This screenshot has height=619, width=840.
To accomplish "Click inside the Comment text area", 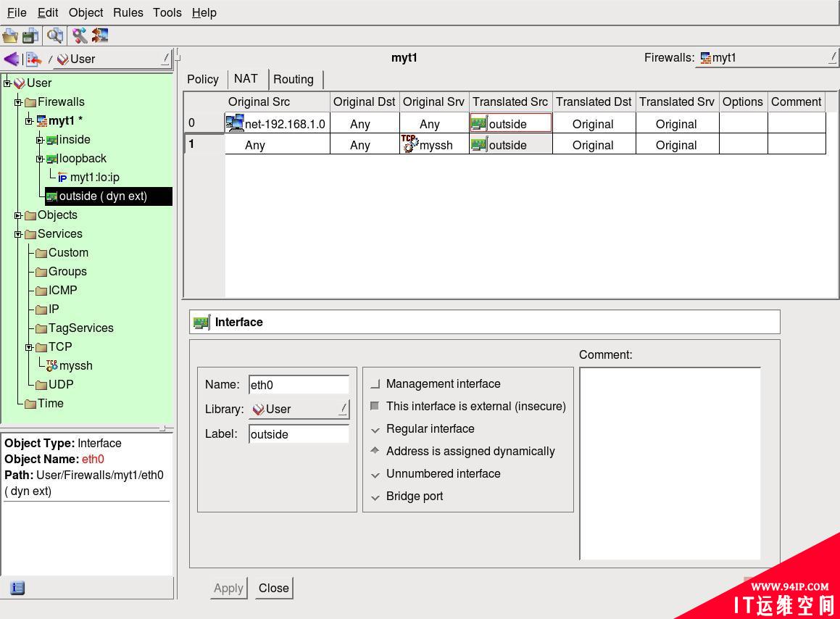I will tap(670, 464).
